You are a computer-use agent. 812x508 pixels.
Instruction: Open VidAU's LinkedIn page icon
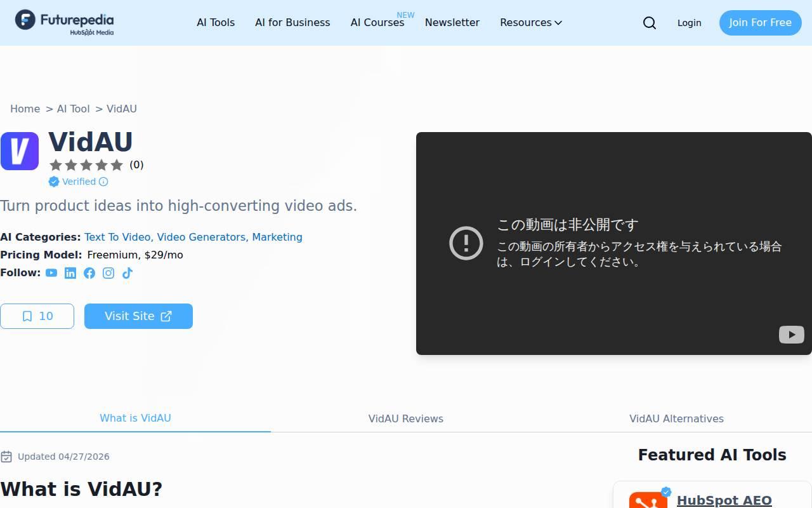70,273
